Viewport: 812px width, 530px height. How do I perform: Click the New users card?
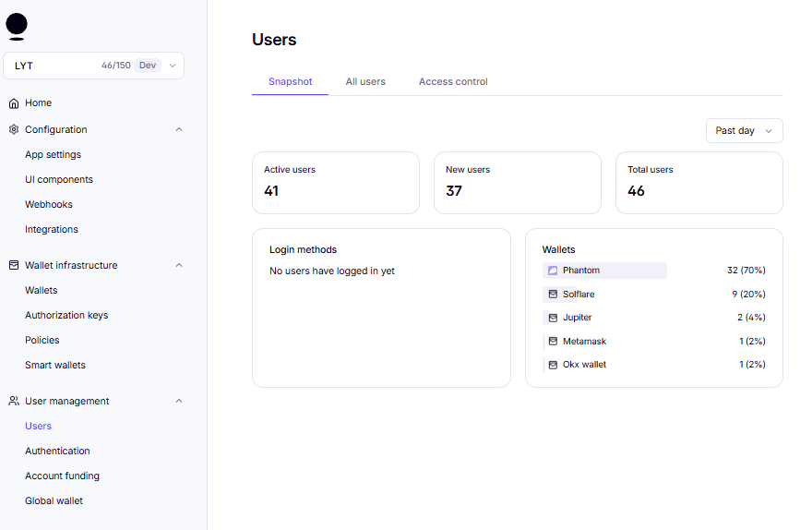518,183
